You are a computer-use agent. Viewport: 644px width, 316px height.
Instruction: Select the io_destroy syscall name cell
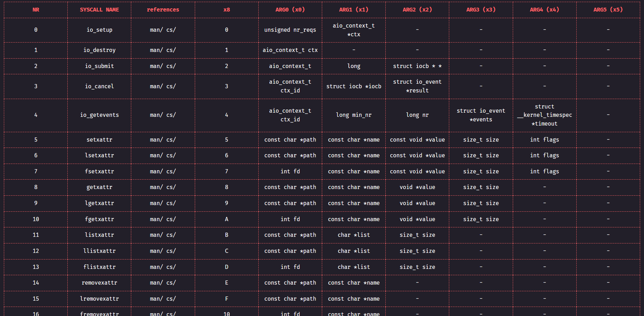pyautogui.click(x=99, y=50)
